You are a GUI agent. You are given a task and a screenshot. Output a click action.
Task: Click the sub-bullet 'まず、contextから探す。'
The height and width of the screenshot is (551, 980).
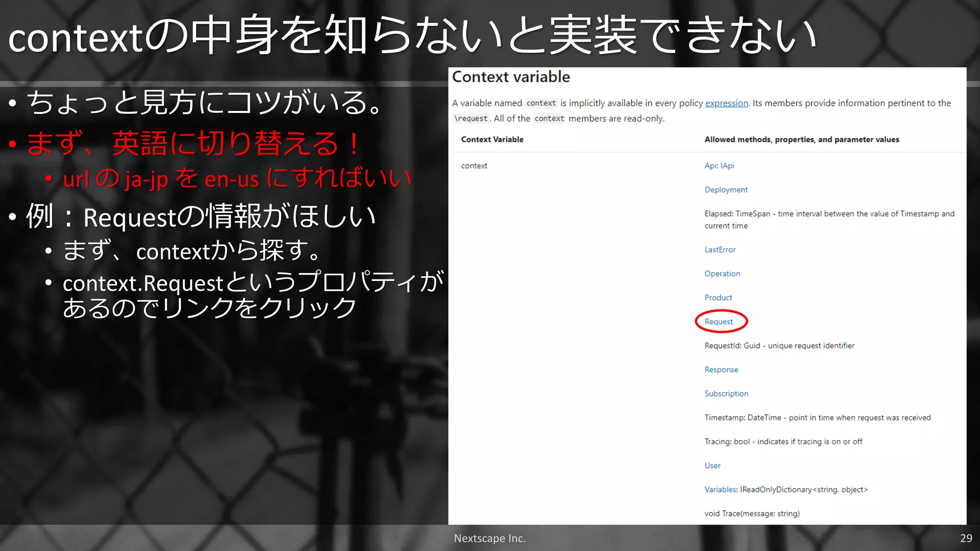pos(192,251)
